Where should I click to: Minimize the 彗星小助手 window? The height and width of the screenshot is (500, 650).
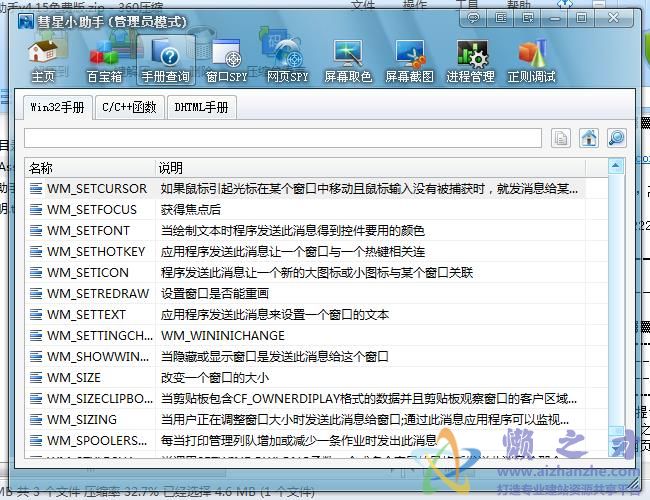click(x=555, y=18)
